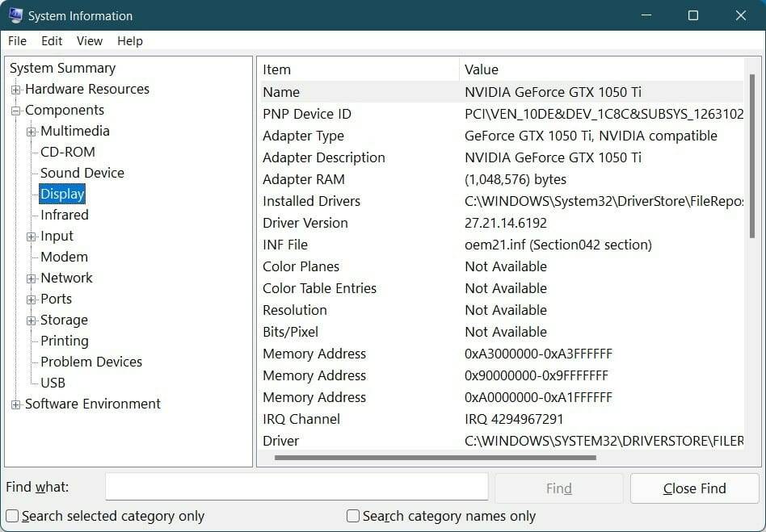Expand the Hardware Resources node
The width and height of the screenshot is (766, 532).
tap(16, 89)
